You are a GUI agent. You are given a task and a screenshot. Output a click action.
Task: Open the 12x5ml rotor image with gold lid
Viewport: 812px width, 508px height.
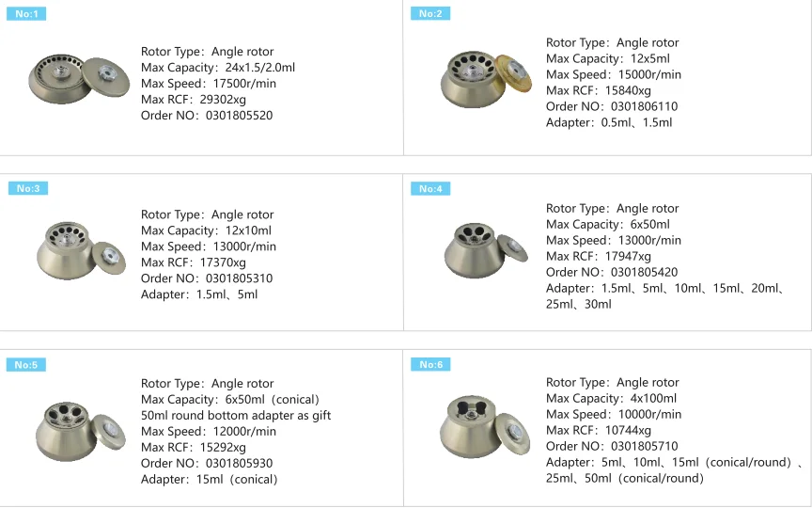click(480, 79)
